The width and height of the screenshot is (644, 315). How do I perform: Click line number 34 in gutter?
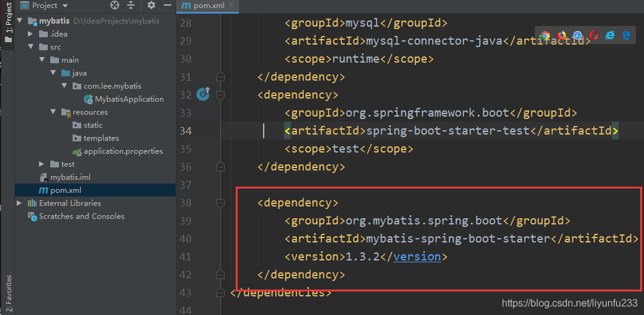pyautogui.click(x=186, y=131)
